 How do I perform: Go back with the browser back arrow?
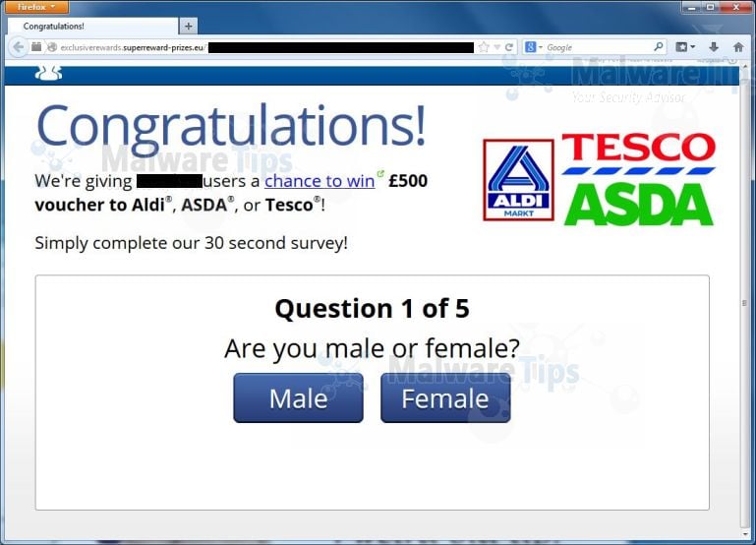pyautogui.click(x=19, y=47)
